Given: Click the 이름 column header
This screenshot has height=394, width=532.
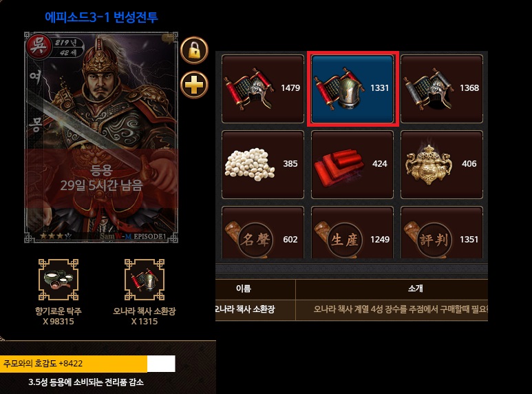Looking at the screenshot, I should click(244, 289).
